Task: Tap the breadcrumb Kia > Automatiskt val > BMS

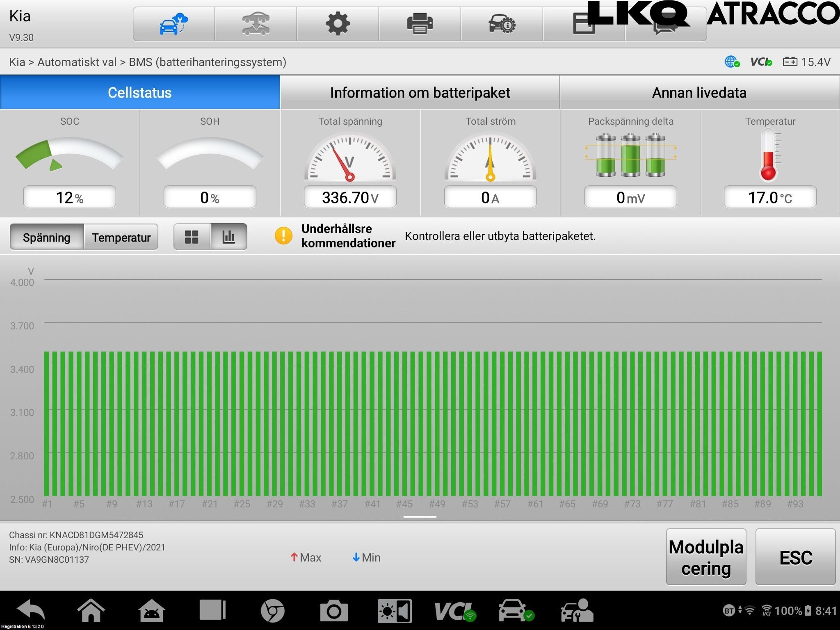Action: pyautogui.click(x=148, y=62)
